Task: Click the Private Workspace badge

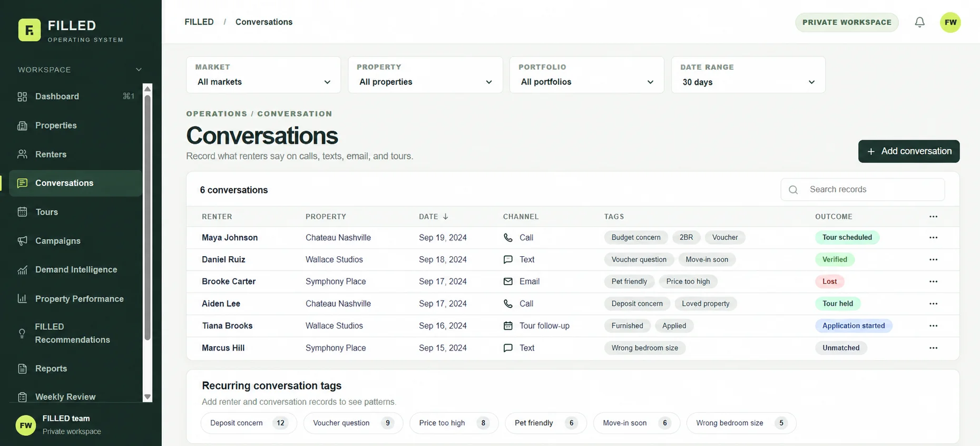Action: pyautogui.click(x=847, y=22)
